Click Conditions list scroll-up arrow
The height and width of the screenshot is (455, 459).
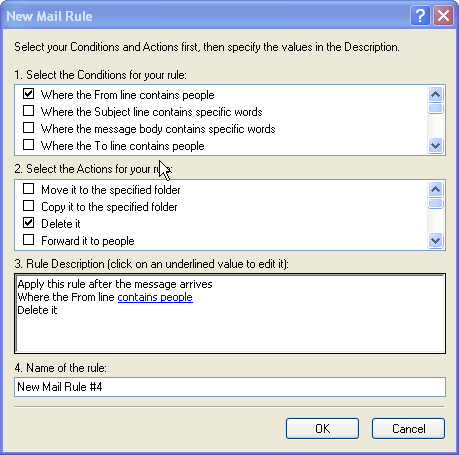pos(435,95)
